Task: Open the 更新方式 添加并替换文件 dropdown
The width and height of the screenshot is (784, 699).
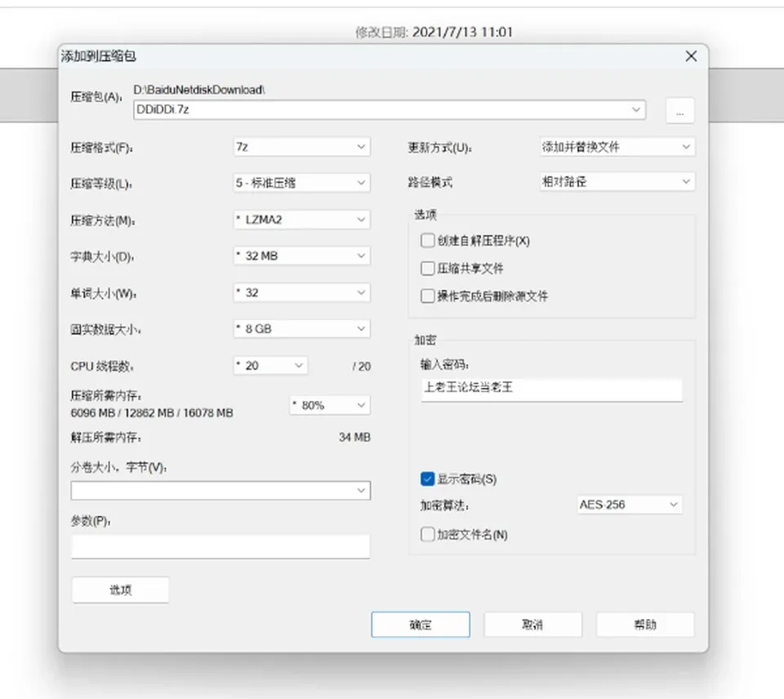Action: tap(617, 147)
